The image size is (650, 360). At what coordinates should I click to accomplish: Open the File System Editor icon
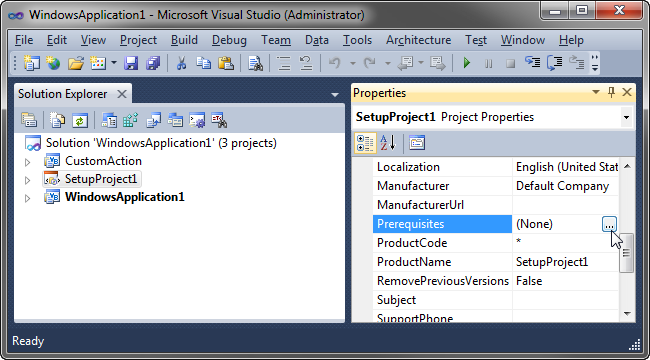[109, 120]
